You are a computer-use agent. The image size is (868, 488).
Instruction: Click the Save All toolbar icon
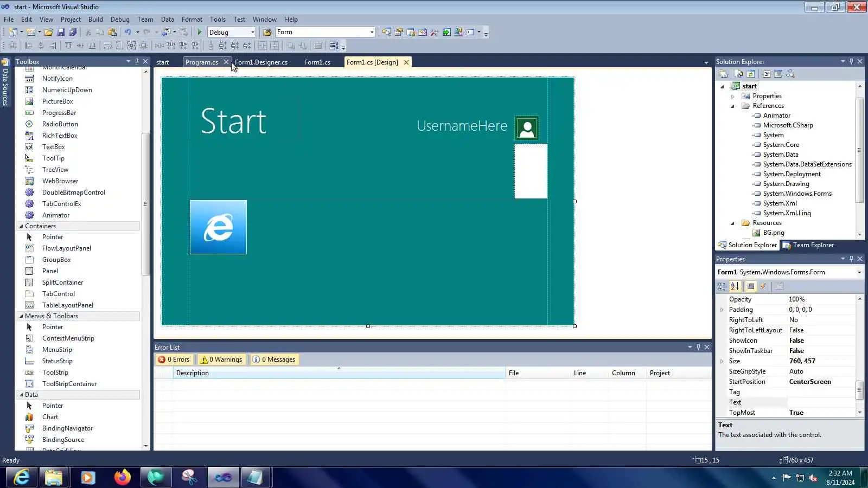pyautogui.click(x=72, y=33)
